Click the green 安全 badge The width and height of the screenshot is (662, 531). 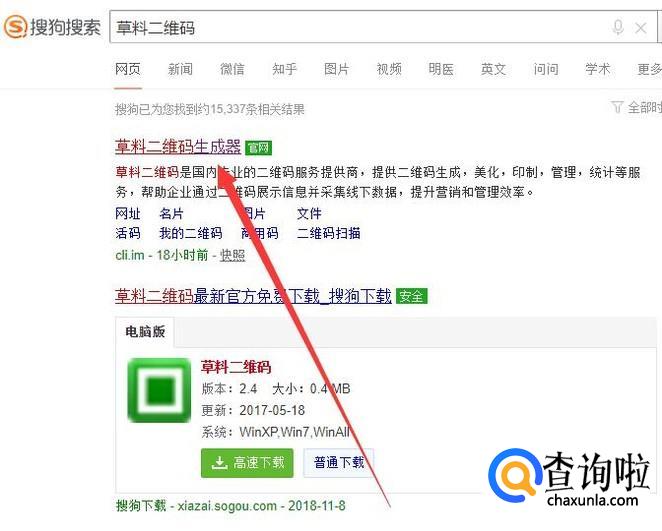pyautogui.click(x=412, y=296)
